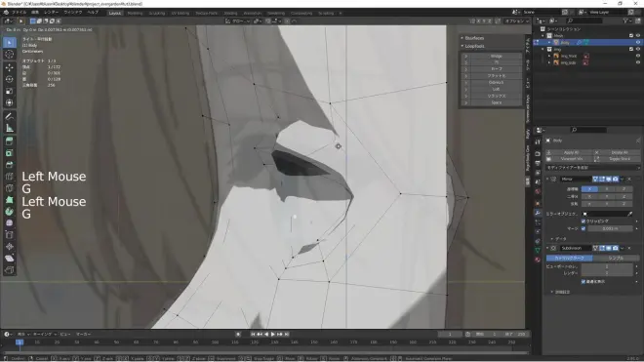The image size is (644, 362).
Task: Toggle the Mirror Merge checkbox
Action: (x=584, y=228)
